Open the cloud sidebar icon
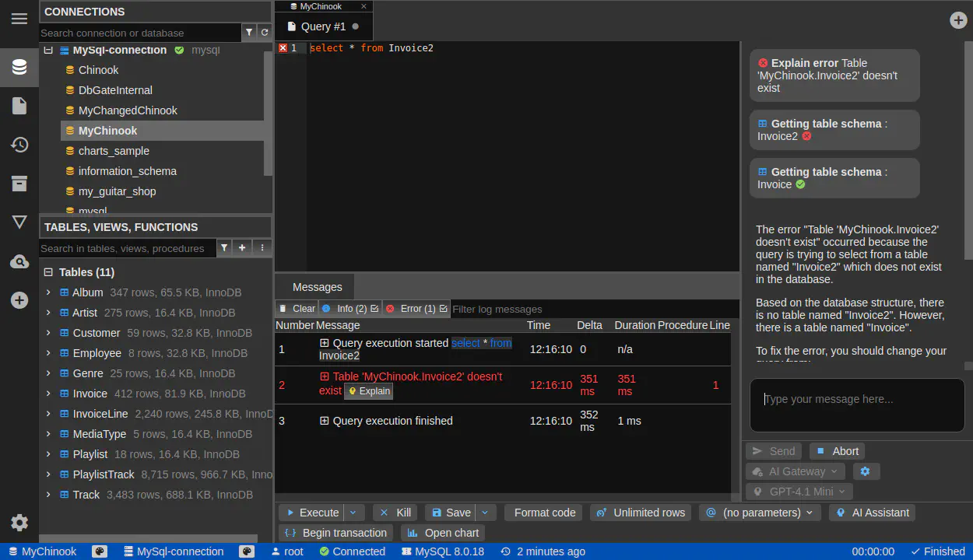This screenshot has width=973, height=560. 19,262
